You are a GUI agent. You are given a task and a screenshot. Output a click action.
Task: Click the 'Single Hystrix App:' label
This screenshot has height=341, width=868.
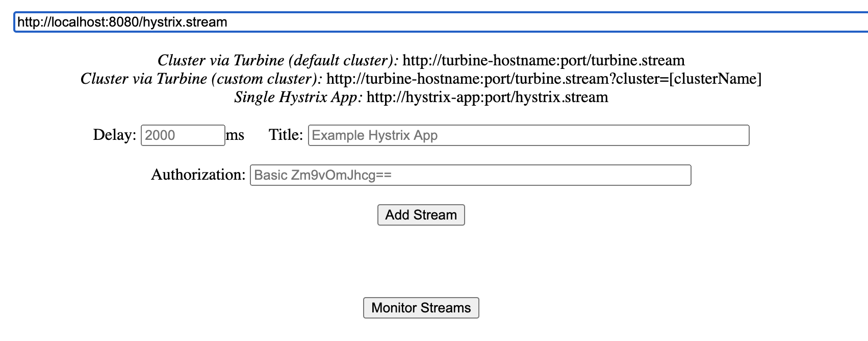tap(298, 97)
